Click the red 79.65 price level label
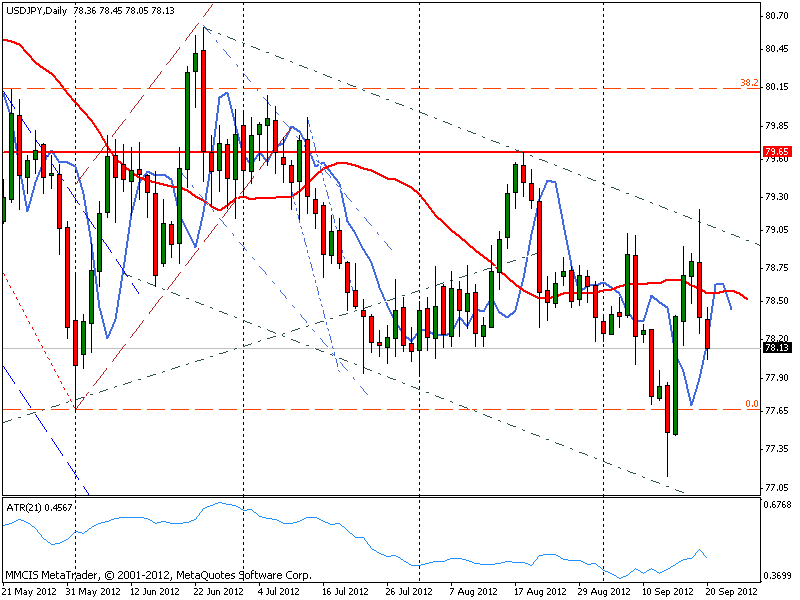This screenshot has width=800, height=600. point(777,152)
